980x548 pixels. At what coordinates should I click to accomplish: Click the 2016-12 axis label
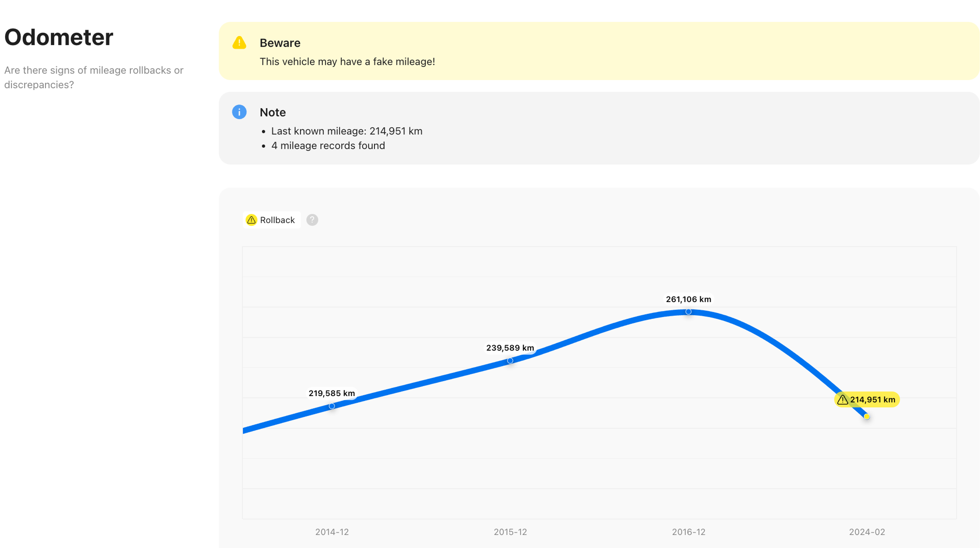689,532
